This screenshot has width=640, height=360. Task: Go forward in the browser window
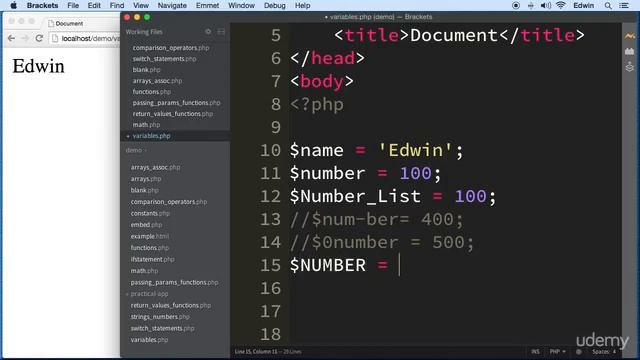pyautogui.click(x=25, y=38)
